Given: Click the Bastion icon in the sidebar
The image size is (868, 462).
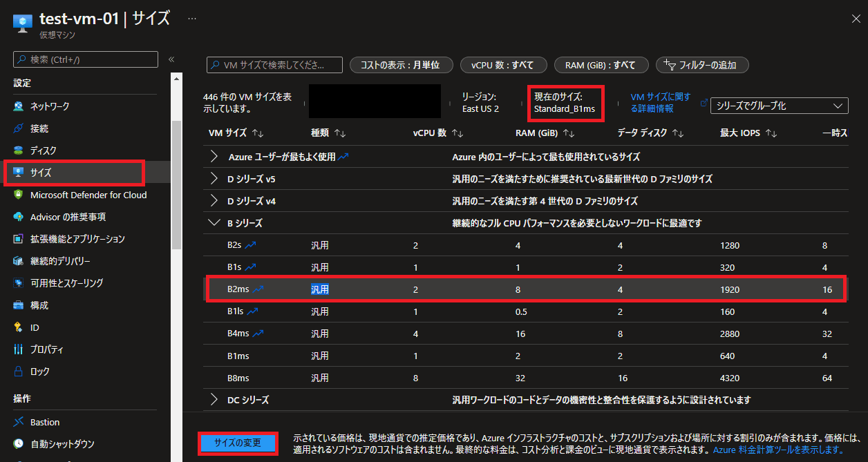Looking at the screenshot, I should (x=19, y=422).
